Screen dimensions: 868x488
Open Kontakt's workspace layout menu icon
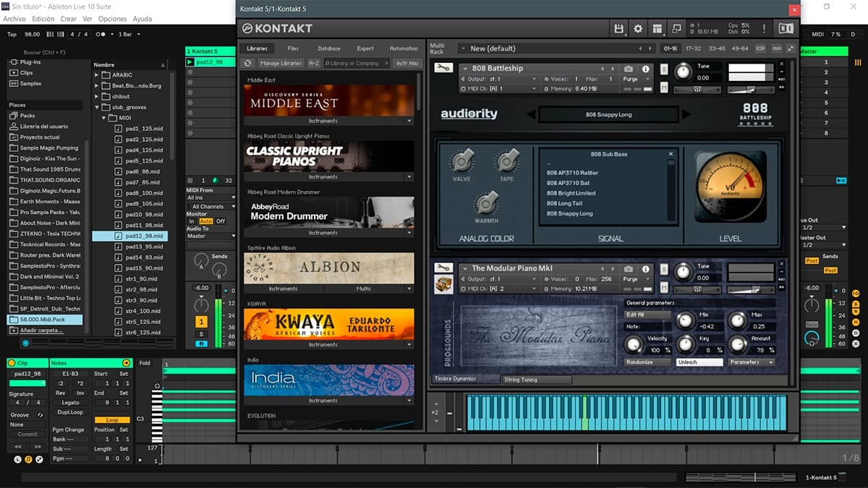click(x=658, y=28)
